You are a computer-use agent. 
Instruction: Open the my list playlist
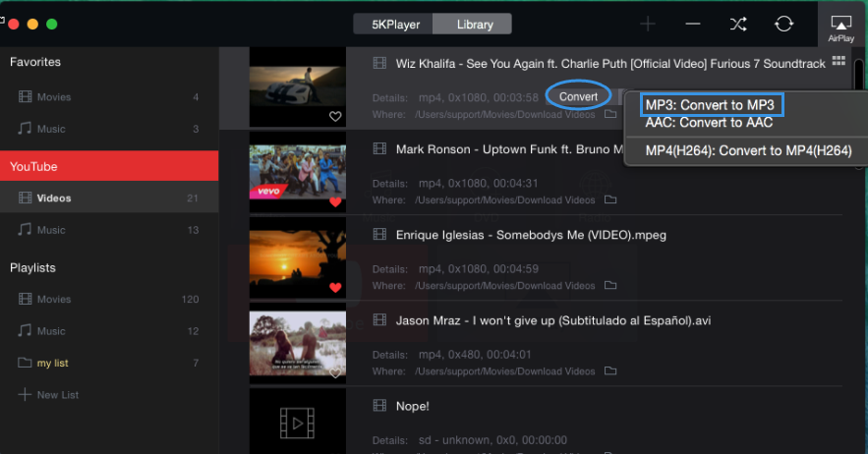tap(109, 363)
